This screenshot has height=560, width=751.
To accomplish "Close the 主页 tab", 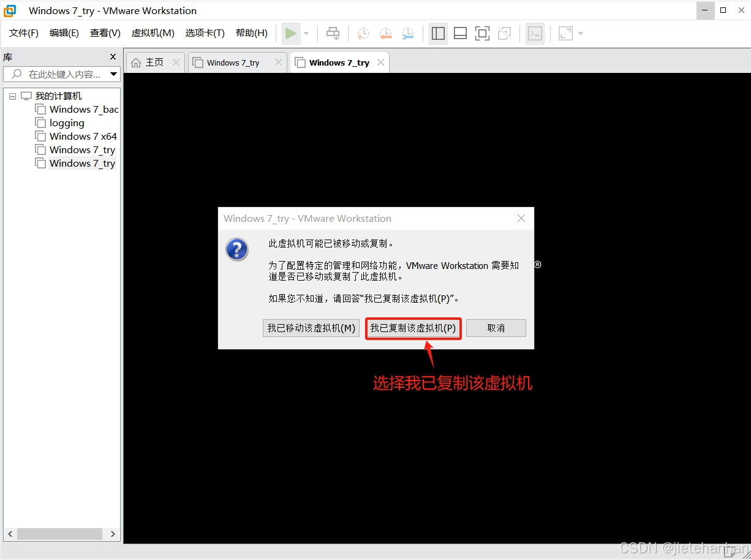I will [x=176, y=62].
